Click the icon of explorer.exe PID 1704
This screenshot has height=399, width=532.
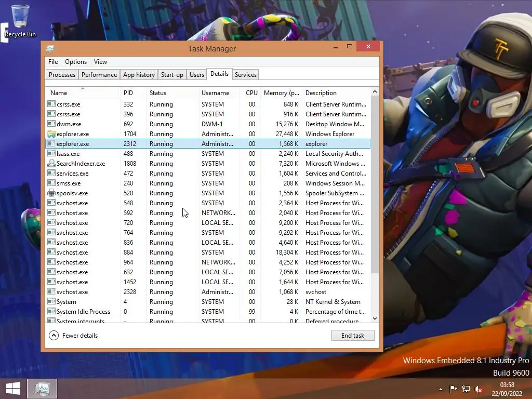click(x=51, y=134)
